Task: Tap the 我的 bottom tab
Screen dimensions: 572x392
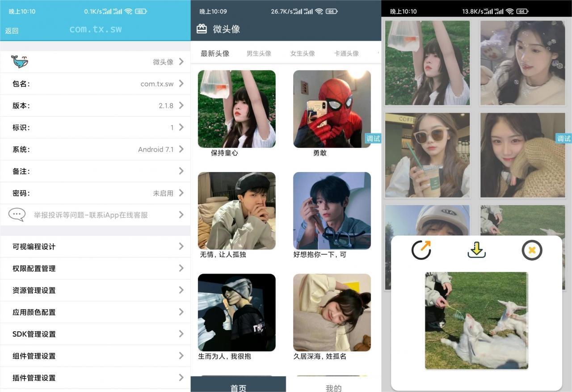Action: click(333, 384)
